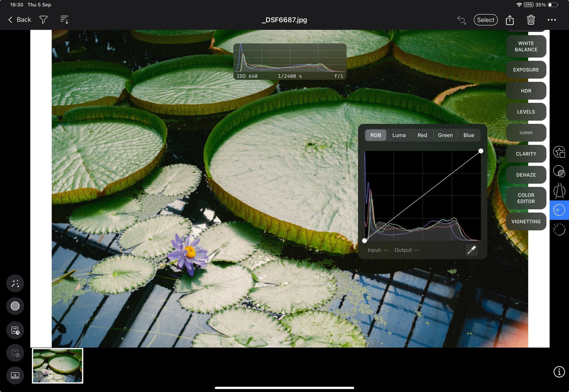Open the perspective geometry tool icon
Screen dimensions: 569x392
(x=559, y=191)
